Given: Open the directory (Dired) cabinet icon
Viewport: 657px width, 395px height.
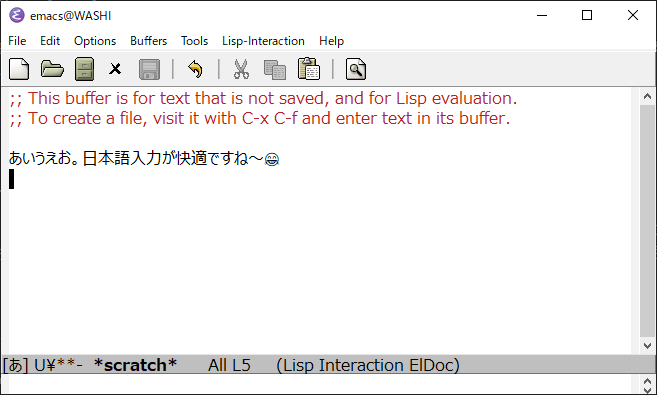Looking at the screenshot, I should point(84,69).
